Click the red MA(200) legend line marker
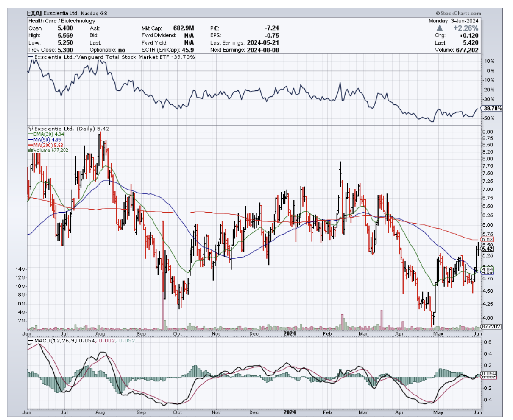513x420 pixels. tap(31, 145)
